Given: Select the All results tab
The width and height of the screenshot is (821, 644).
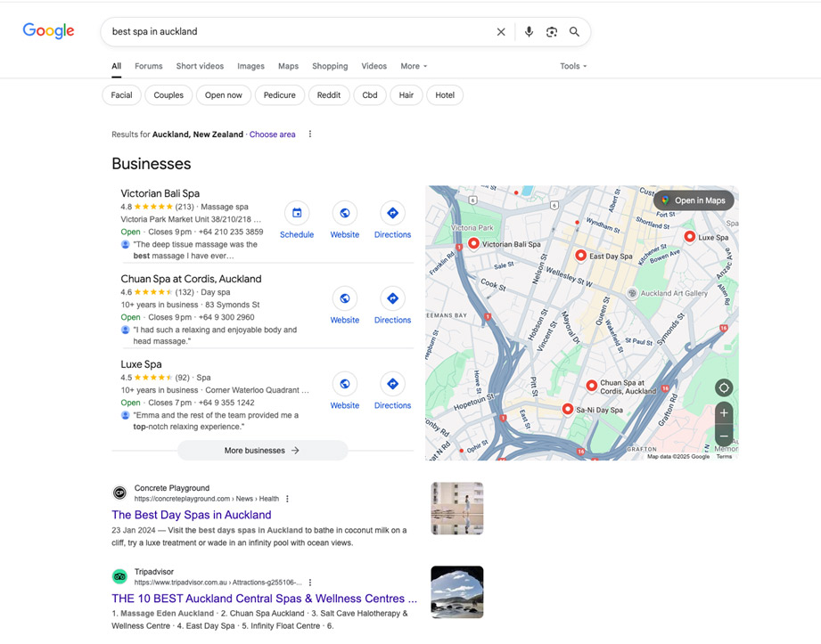Looking at the screenshot, I should pos(116,66).
